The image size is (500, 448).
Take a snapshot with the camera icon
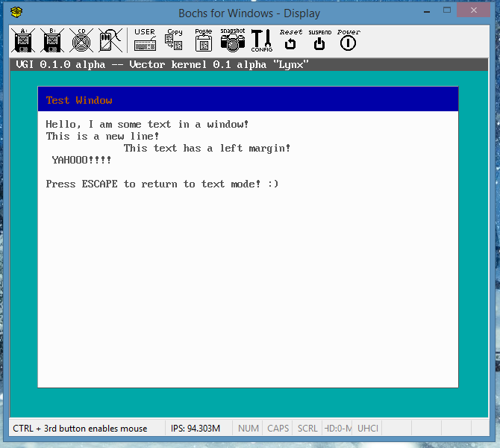pyautogui.click(x=233, y=40)
